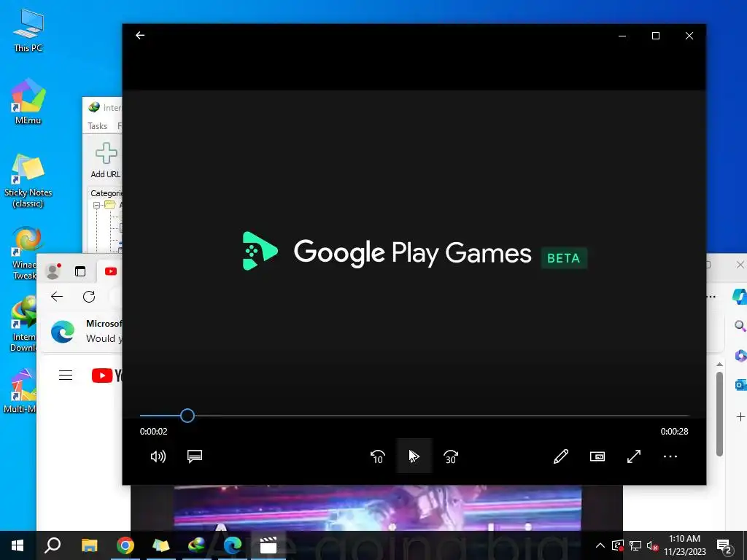This screenshot has height=560, width=747.
Task: Open the taskbar search
Action: click(53, 545)
